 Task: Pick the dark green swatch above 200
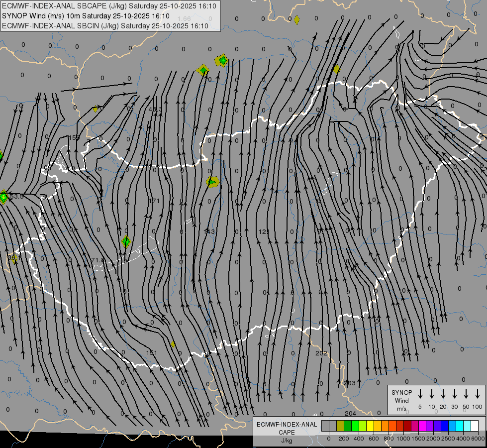pos(348,426)
